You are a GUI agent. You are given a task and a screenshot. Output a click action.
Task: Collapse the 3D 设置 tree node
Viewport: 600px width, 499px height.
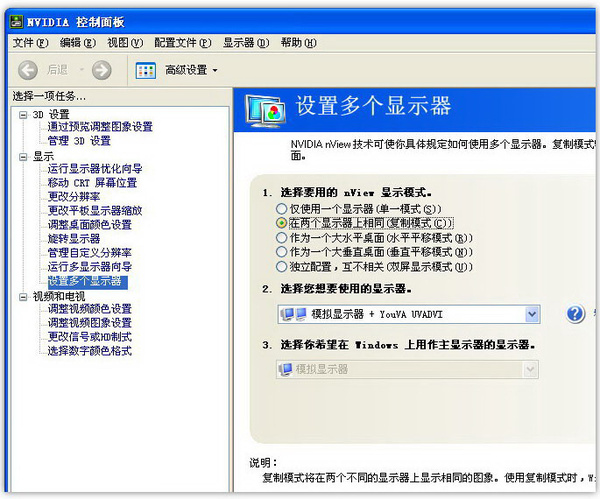coord(23,114)
